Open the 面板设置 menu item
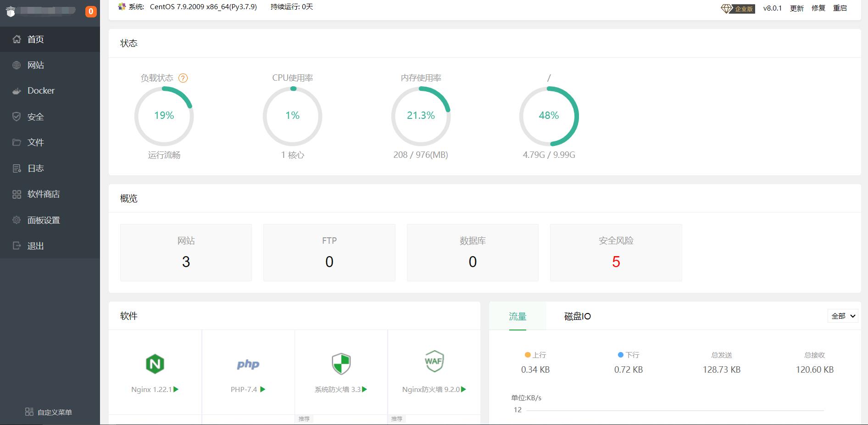The width and height of the screenshot is (868, 425). coord(50,220)
